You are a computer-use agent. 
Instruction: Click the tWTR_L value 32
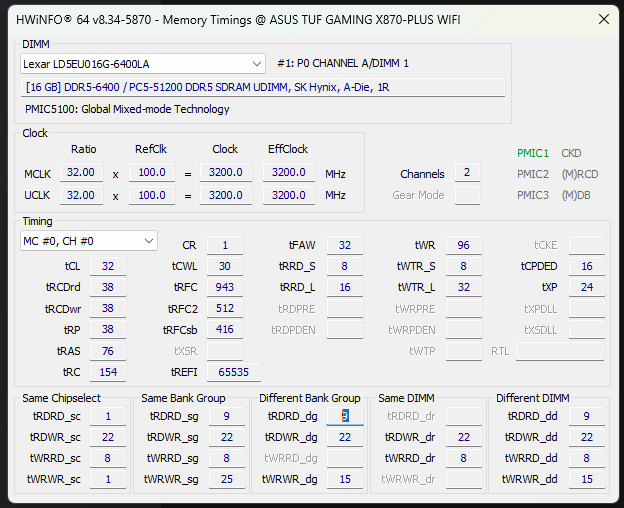[464, 287]
